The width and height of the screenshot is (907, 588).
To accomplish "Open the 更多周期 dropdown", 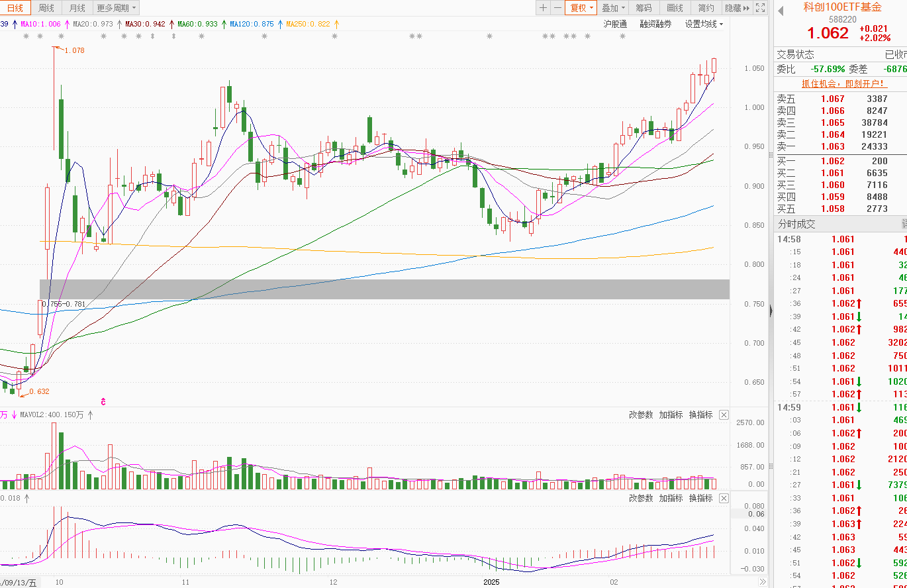I will (x=117, y=8).
